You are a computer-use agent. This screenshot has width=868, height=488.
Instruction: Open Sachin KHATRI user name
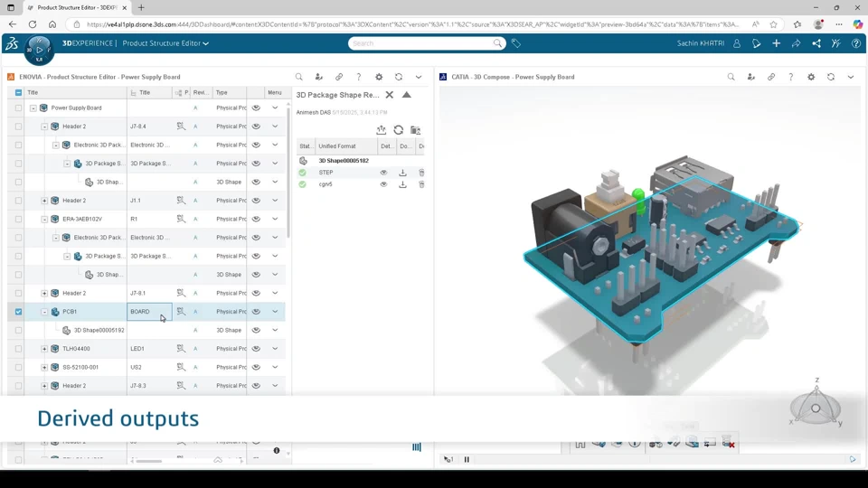(700, 43)
